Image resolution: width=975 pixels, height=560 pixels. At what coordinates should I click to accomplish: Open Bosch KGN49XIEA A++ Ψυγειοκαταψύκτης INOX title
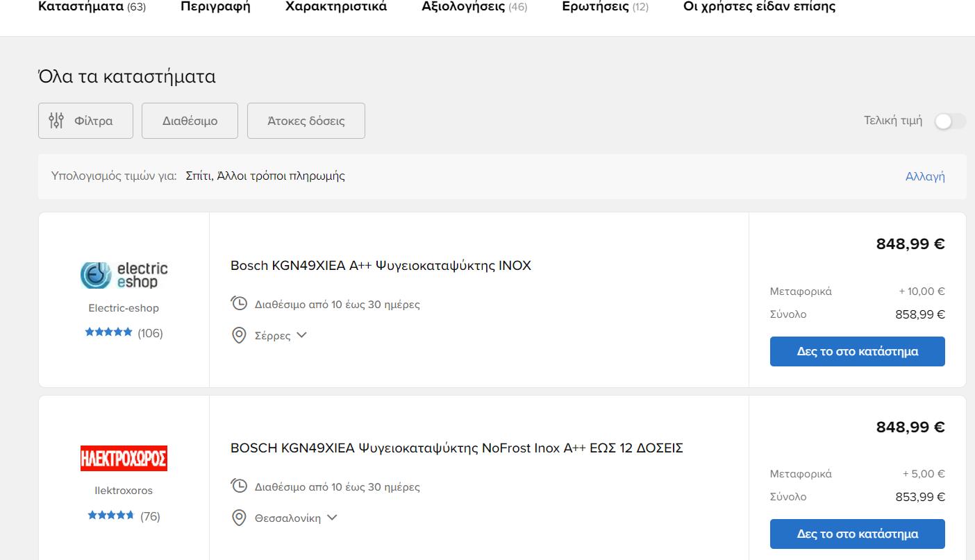[381, 266]
